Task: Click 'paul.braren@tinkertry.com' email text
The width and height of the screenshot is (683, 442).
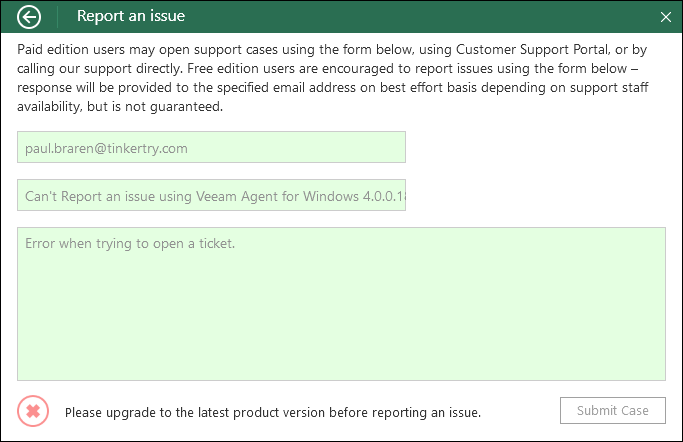Action: 106,148
